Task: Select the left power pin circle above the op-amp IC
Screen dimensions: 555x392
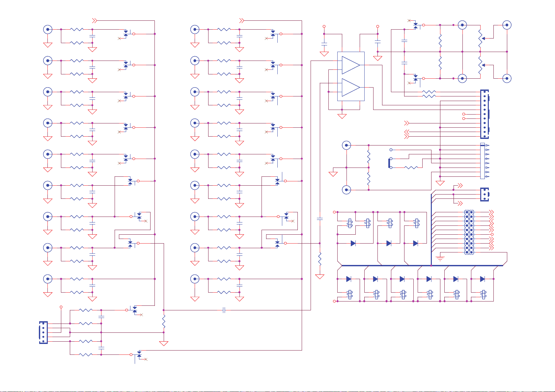Action: [x=324, y=26]
